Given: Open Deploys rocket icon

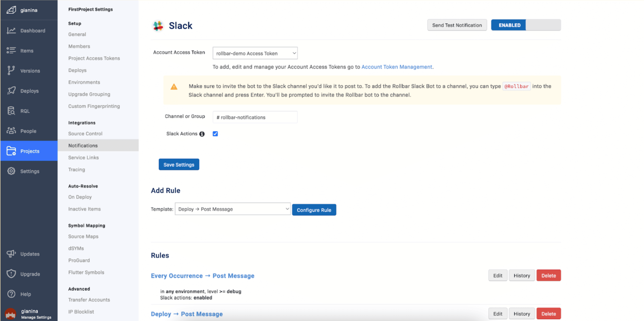Looking at the screenshot, I should [11, 91].
